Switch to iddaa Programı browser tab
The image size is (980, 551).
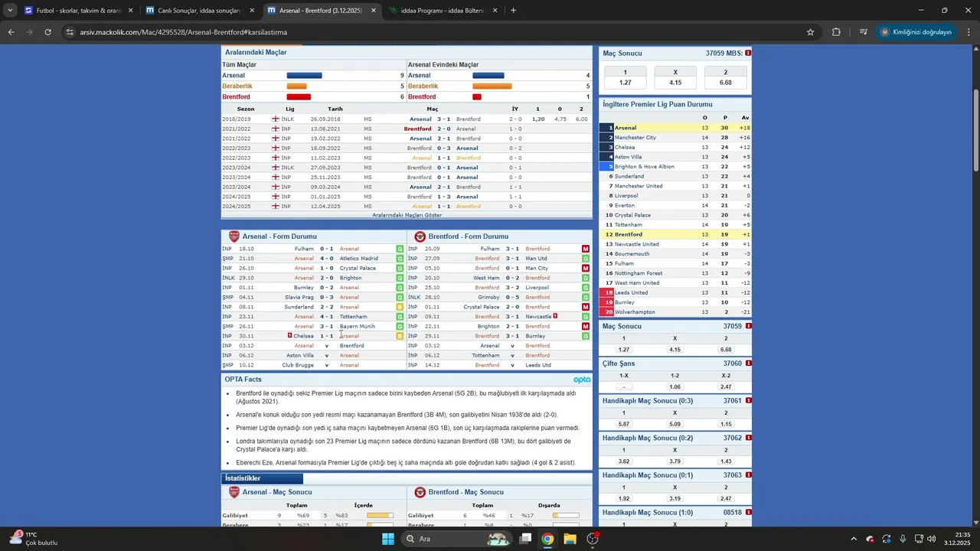pyautogui.click(x=443, y=11)
